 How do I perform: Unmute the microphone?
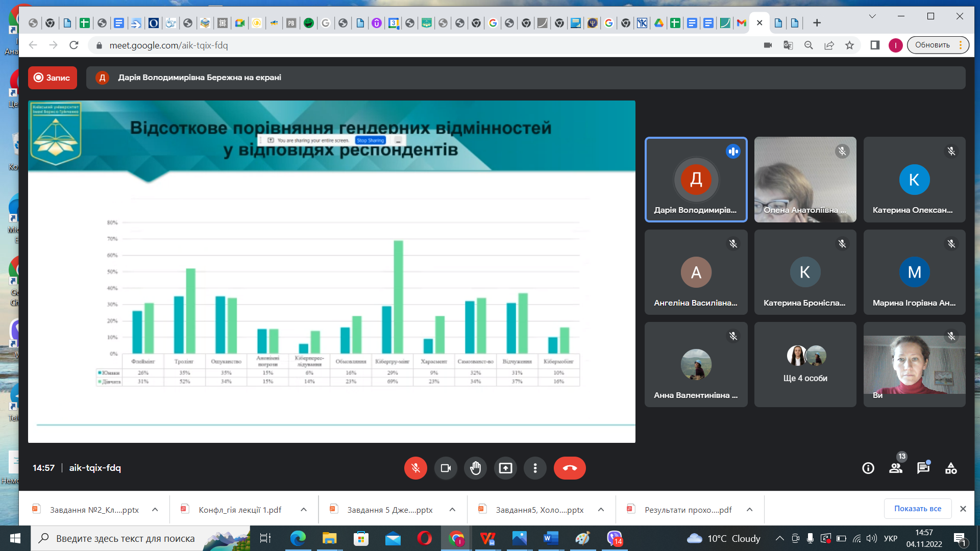point(415,468)
